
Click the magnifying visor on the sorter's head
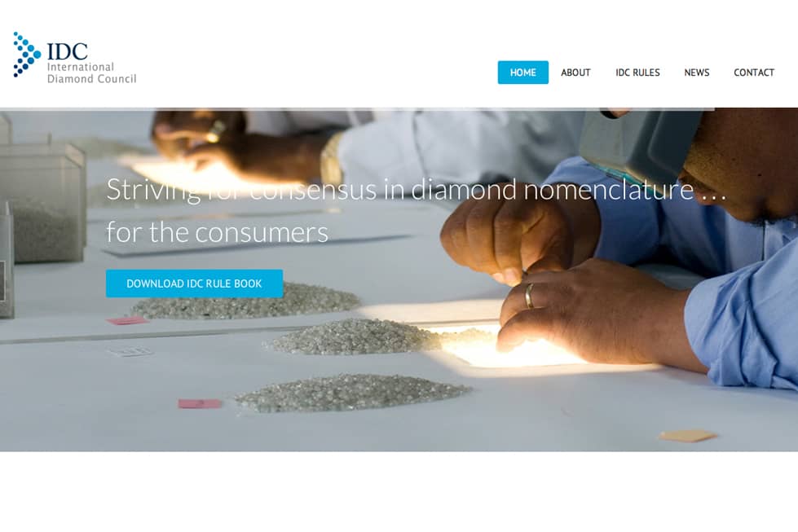coord(642,143)
